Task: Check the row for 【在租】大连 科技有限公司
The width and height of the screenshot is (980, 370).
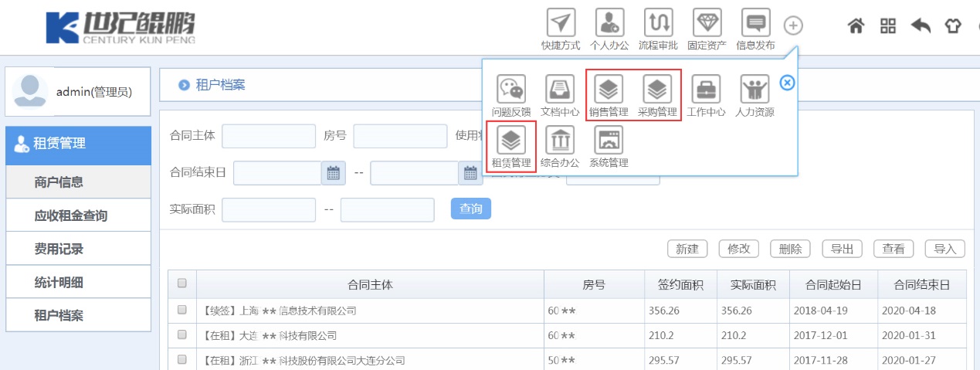Action: 182,335
